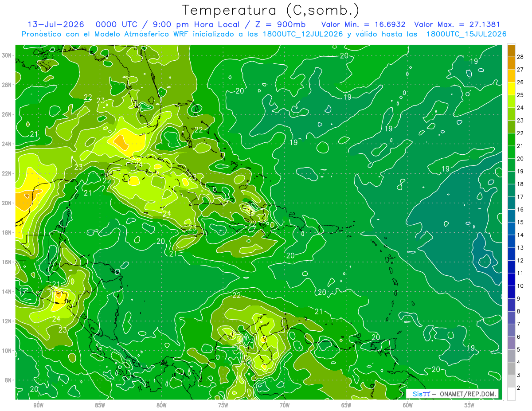This screenshot has height=411, width=532.
Task: Click the orange legend swatch between 27 and 28
Action: (x=511, y=63)
